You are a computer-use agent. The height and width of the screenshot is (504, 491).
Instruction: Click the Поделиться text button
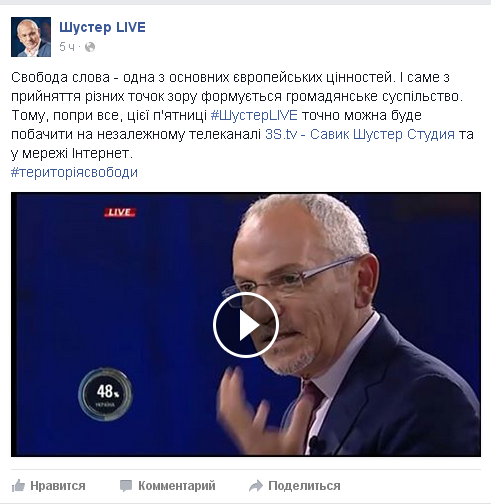point(304,486)
